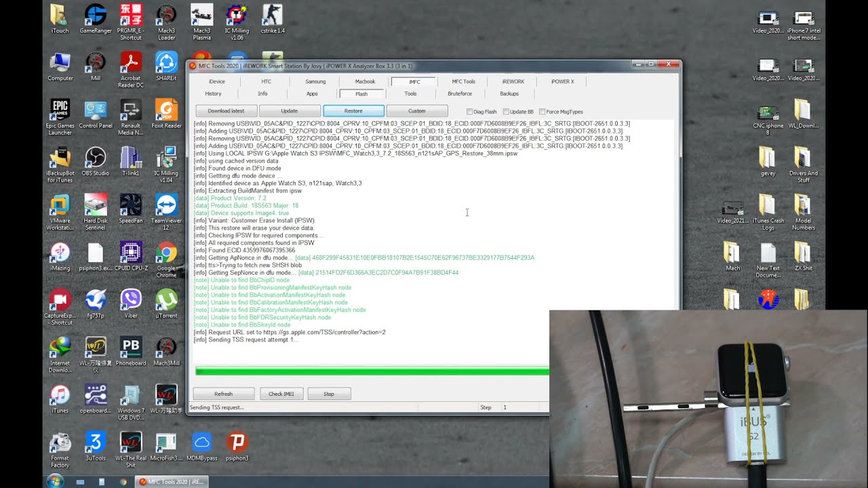This screenshot has height=488, width=868.
Task: Go to the Bruteforce sub-tab
Action: tap(460, 94)
